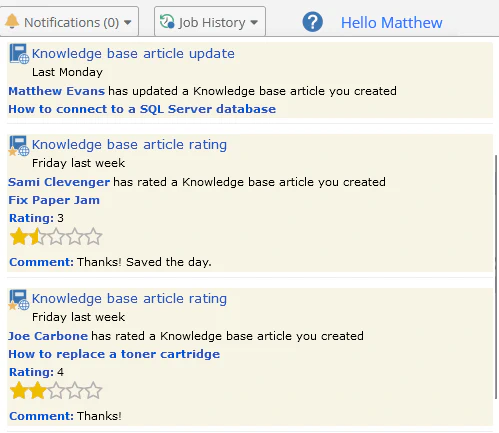The width and height of the screenshot is (499, 433).
Task: Click the Job History clock icon
Action: coord(167,22)
